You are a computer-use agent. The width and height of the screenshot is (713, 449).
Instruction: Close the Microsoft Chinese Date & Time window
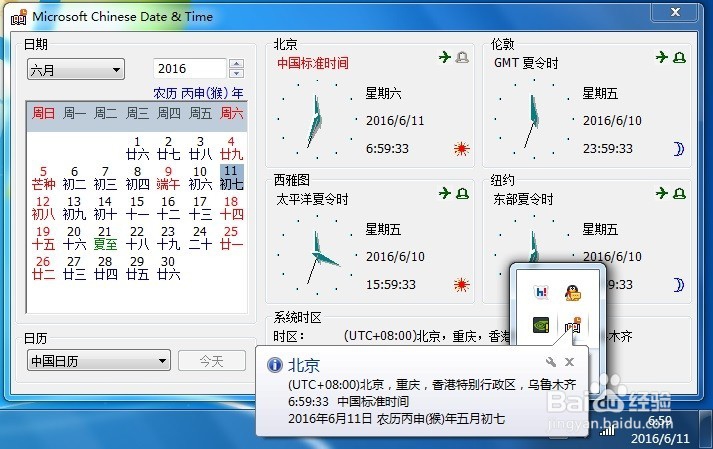click(x=675, y=12)
